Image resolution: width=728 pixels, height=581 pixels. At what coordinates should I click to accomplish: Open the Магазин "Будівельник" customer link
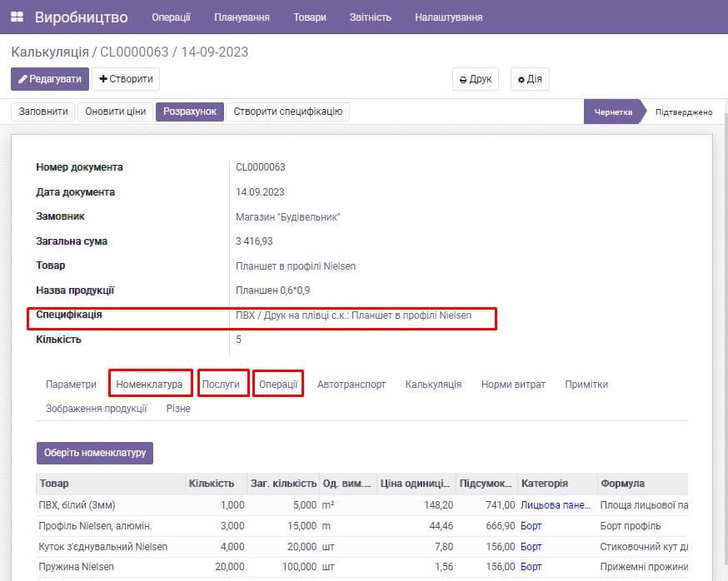(288, 216)
